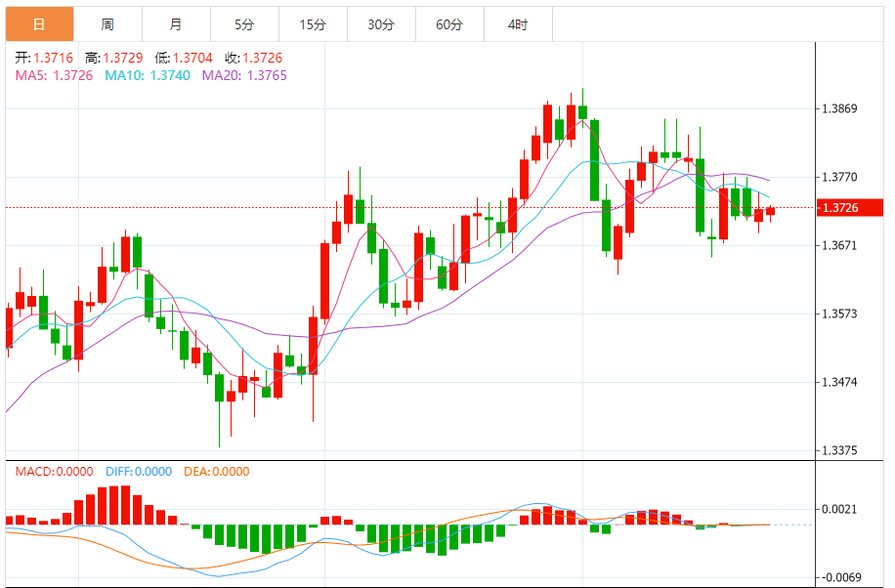Select the 4时 timeframe tab
Viewport: 895px width, 588px height.
coord(518,24)
